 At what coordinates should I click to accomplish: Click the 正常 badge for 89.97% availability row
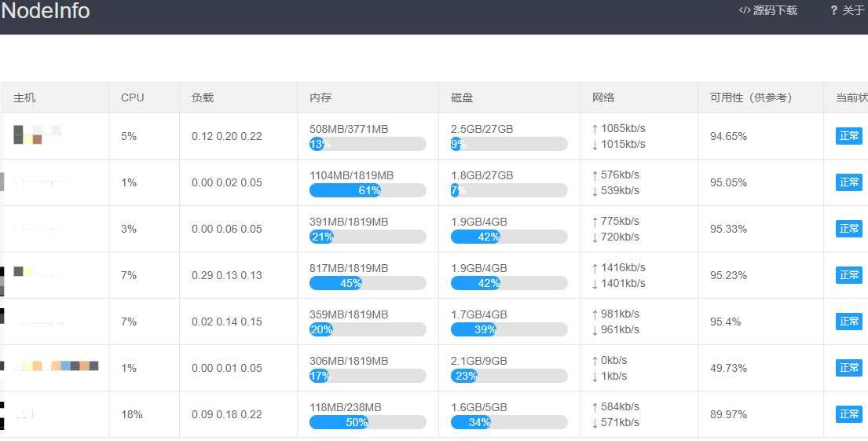(849, 414)
